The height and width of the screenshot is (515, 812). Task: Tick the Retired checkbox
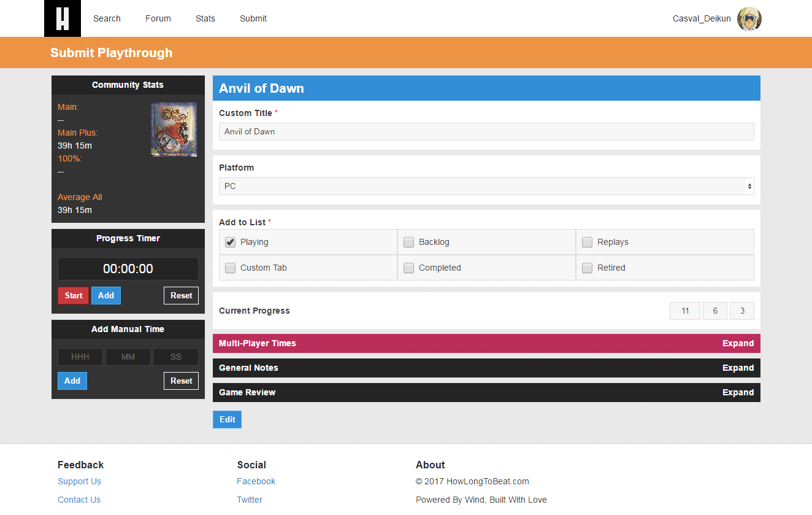pyautogui.click(x=587, y=268)
